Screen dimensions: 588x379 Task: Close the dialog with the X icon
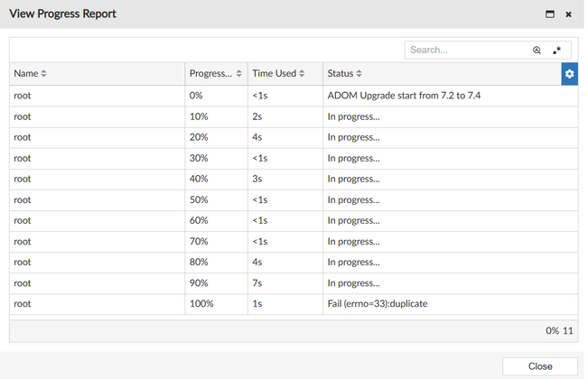click(x=568, y=14)
